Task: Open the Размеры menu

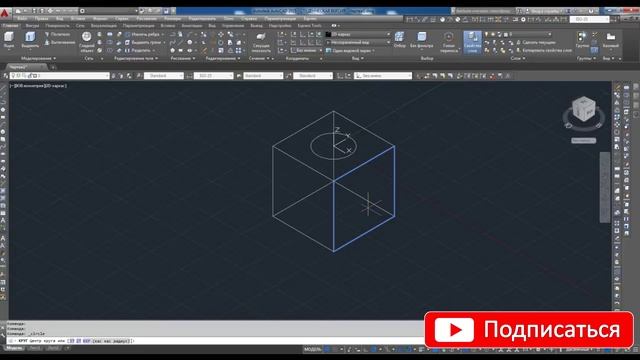Action: tap(173, 18)
